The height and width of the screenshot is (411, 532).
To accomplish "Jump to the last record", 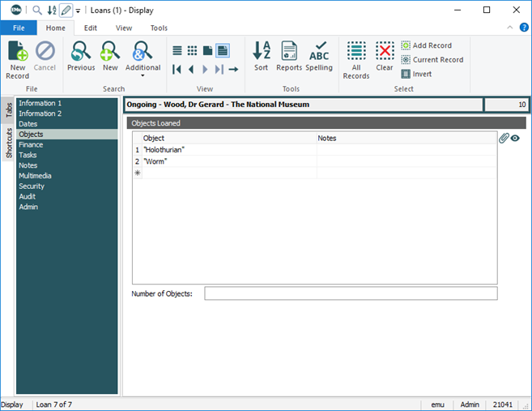I will point(219,70).
